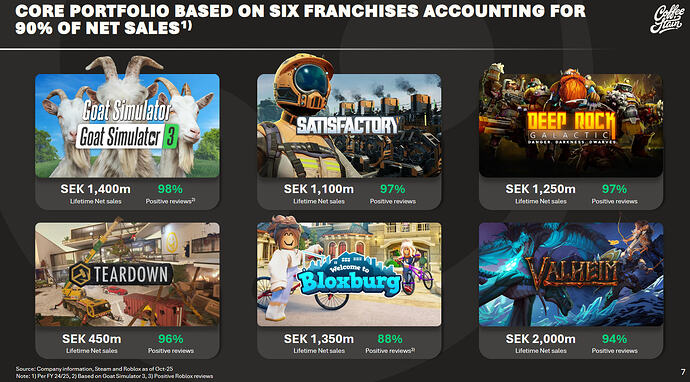This screenshot has height=382, width=690.
Task: Click the Valheim title logo
Action: 571,272
